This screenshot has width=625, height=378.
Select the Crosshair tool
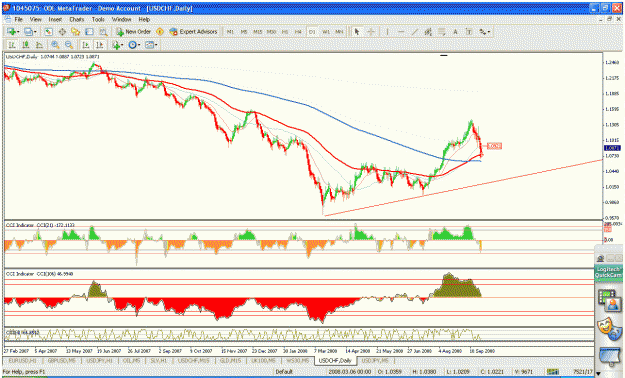coord(371,32)
